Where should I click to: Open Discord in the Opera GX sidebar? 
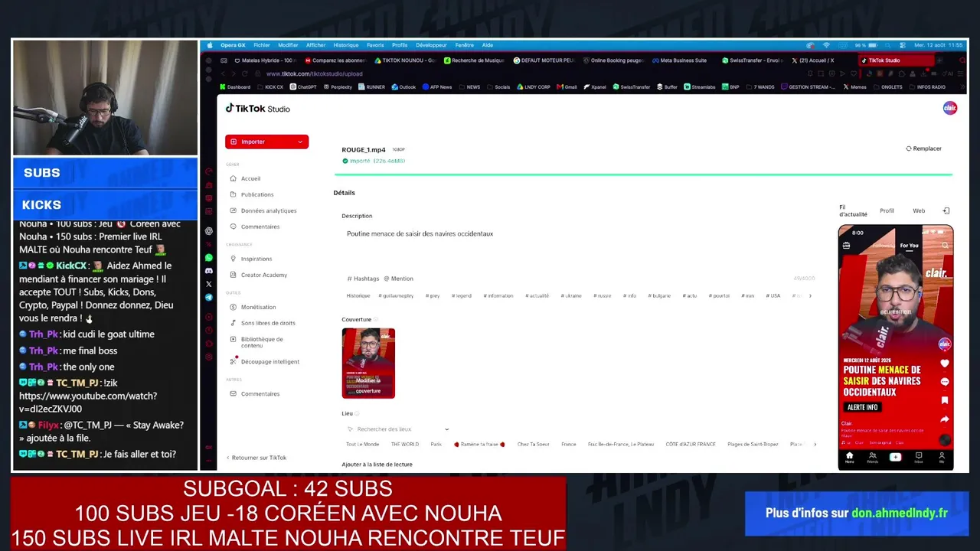coord(209,271)
